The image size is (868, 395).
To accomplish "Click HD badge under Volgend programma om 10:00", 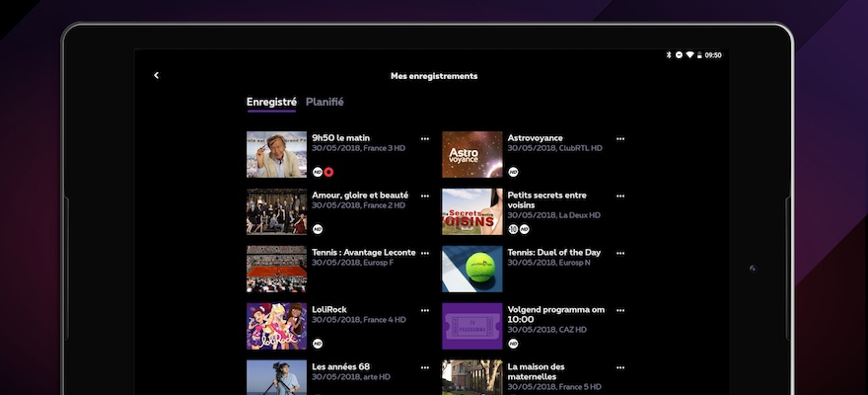I will (x=513, y=344).
